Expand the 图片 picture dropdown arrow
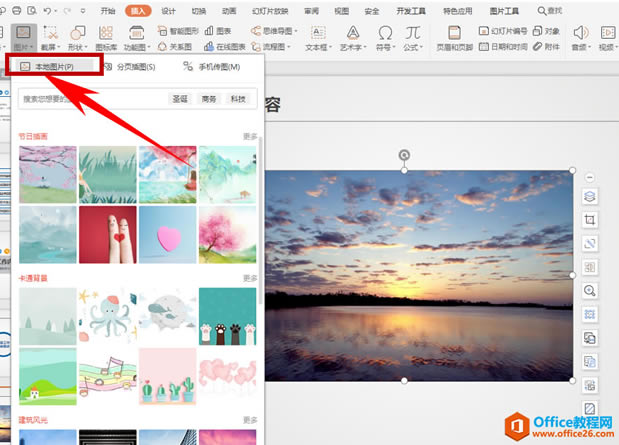The width and height of the screenshot is (619, 445). [x=31, y=48]
